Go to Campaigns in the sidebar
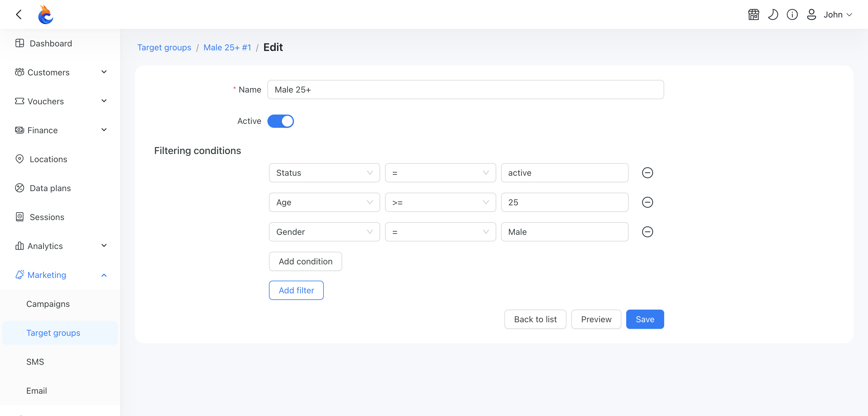The image size is (868, 416). pyautogui.click(x=48, y=304)
